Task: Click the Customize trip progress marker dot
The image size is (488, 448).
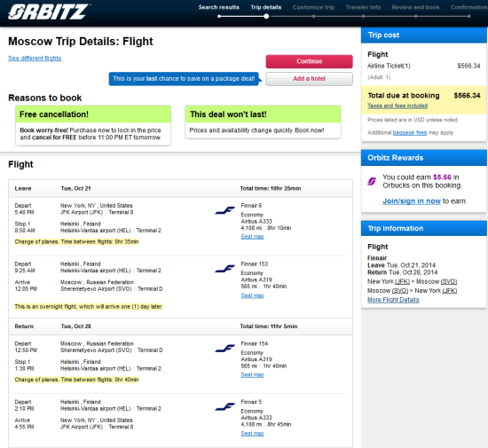Action: point(313,16)
